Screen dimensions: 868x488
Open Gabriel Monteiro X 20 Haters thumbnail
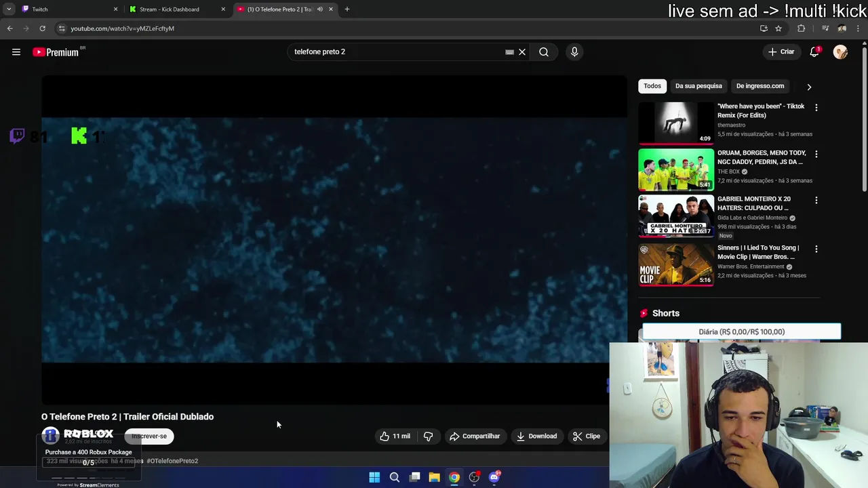(x=676, y=216)
